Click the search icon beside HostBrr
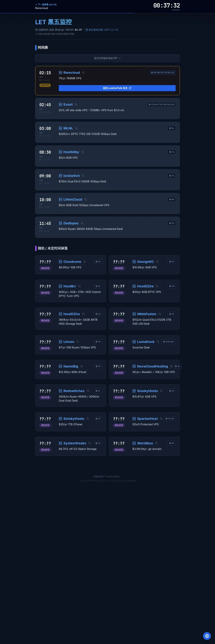 point(79,286)
